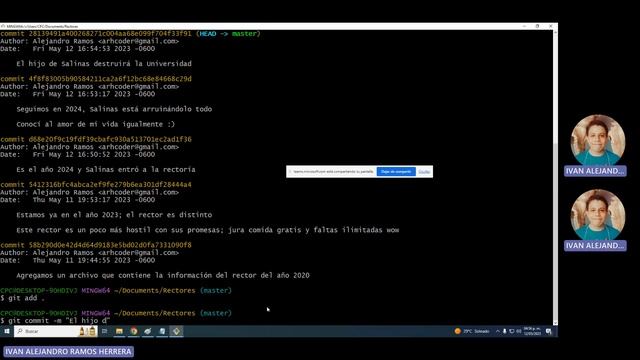Open Google Chrome from the taskbar
Image resolution: width=640 pixels, height=360 pixels.
pos(133,331)
